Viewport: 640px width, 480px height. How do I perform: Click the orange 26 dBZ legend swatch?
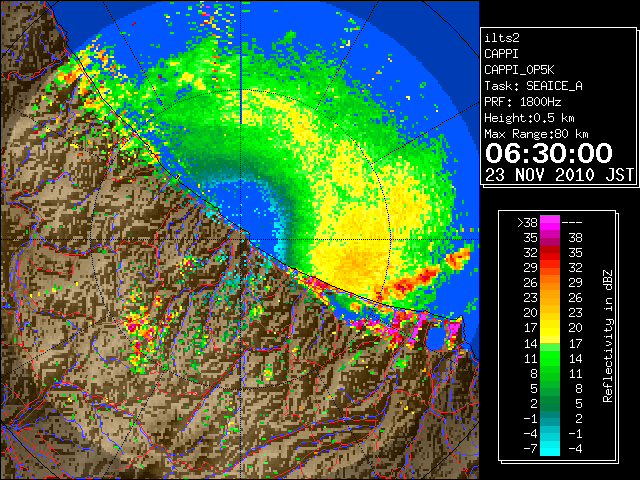(549, 282)
